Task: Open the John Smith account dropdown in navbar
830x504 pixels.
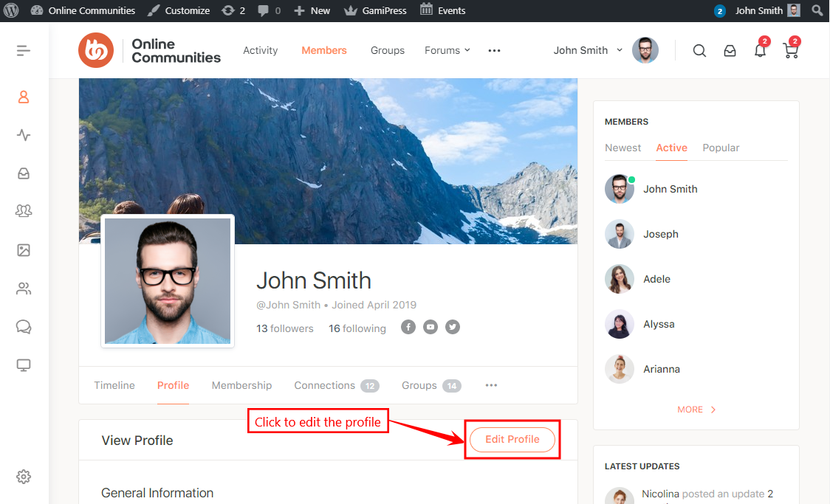Action: 587,50
